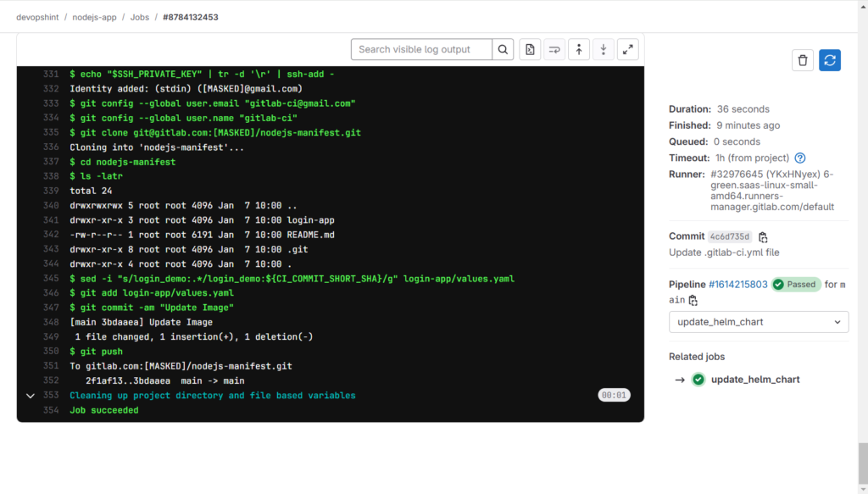The width and height of the screenshot is (868, 494).
Task: Jump to top of log arrow
Action: (579, 49)
